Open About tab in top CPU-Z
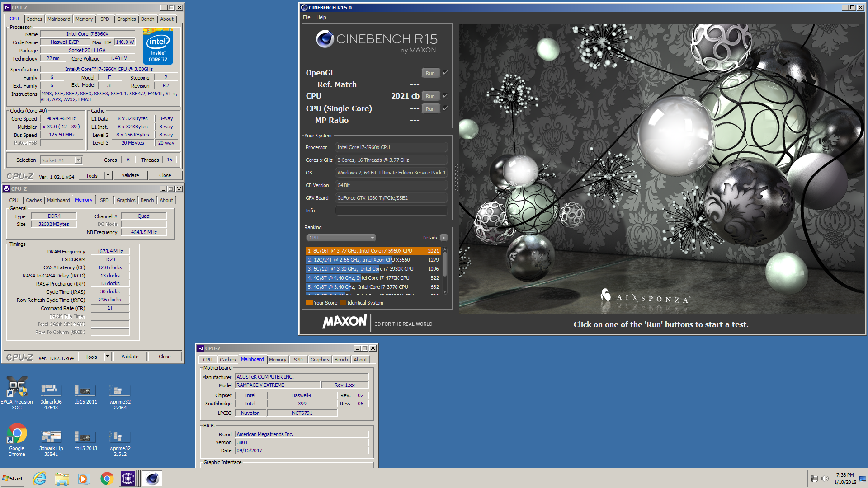868x488 pixels. pyautogui.click(x=167, y=19)
